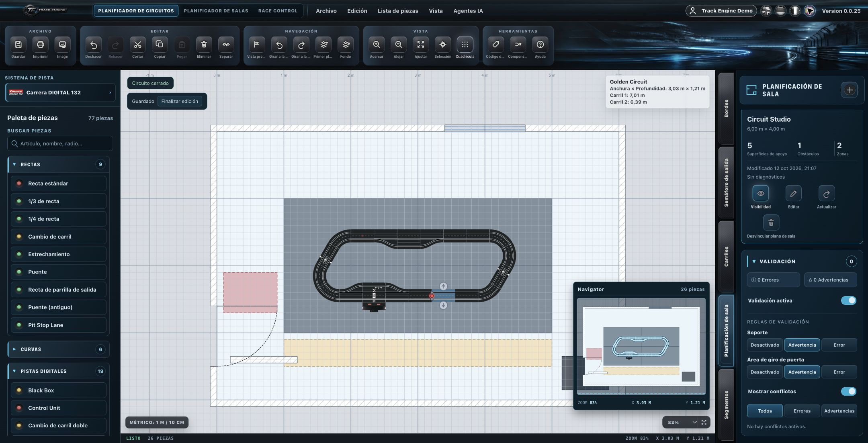
Task: Activate the Selección tool icon
Action: pos(443,45)
